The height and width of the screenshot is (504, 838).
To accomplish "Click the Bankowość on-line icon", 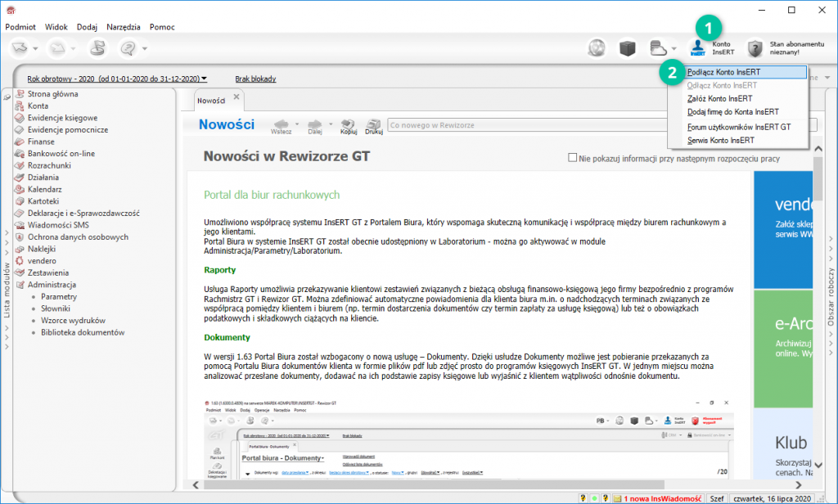I will (x=20, y=153).
